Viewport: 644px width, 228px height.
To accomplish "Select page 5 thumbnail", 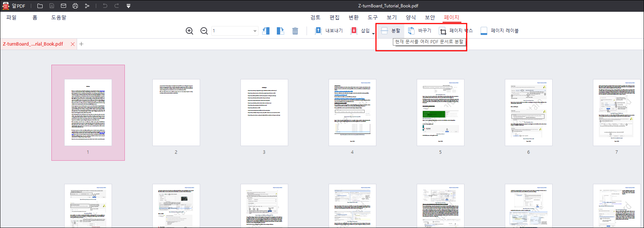I will coord(441,113).
